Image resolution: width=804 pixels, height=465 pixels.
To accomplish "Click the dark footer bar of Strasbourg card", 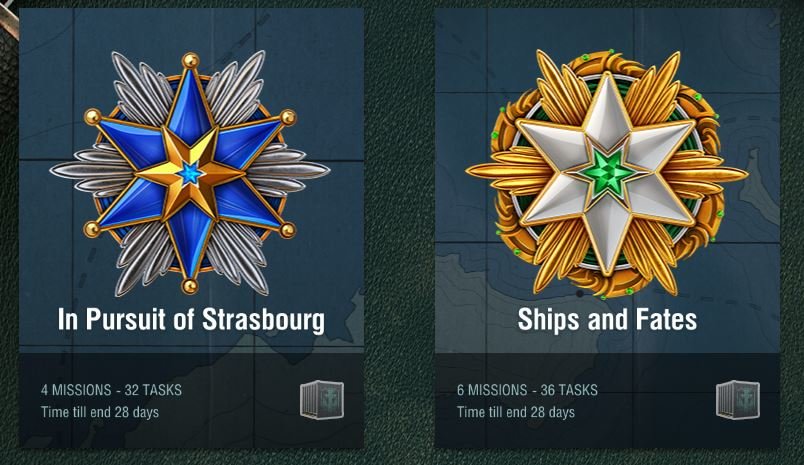I will pyautogui.click(x=191, y=400).
